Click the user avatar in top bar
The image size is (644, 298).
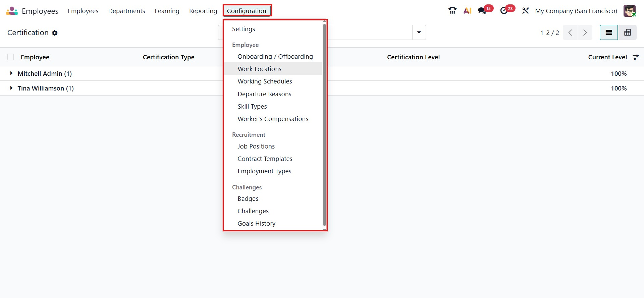[629, 11]
